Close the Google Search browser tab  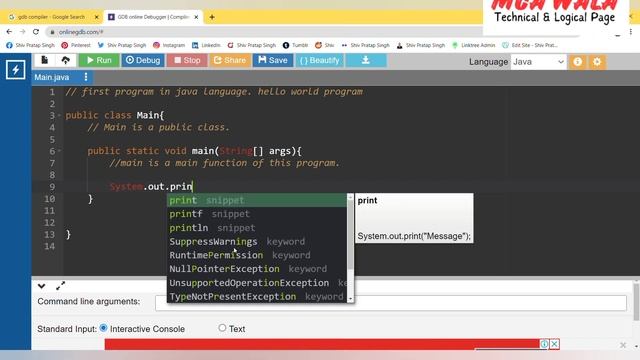coord(96,17)
